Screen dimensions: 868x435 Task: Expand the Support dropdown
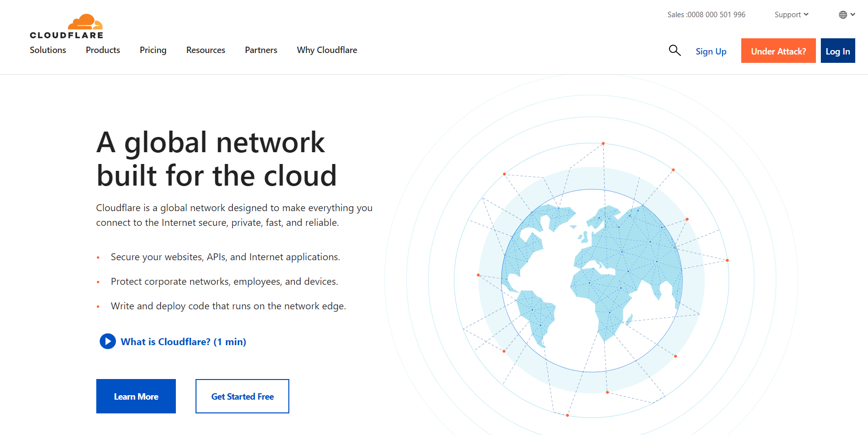pyautogui.click(x=791, y=15)
